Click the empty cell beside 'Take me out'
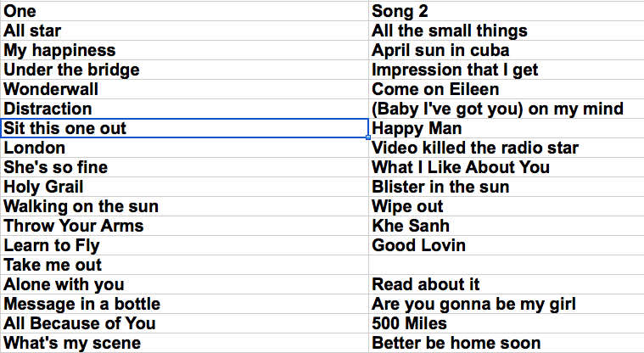This screenshot has height=353, width=644. pos(506,265)
